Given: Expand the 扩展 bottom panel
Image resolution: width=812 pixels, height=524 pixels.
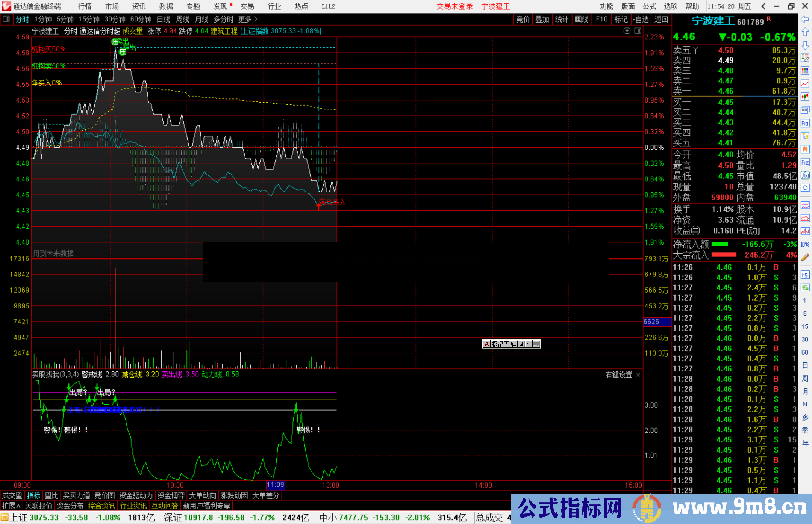Looking at the screenshot, I should [x=11, y=506].
